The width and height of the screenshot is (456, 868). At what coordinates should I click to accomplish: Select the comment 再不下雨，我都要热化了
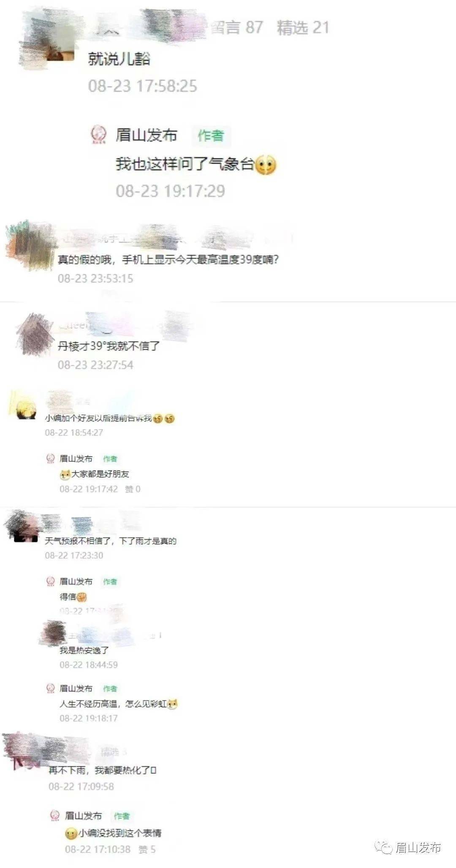pyautogui.click(x=102, y=770)
